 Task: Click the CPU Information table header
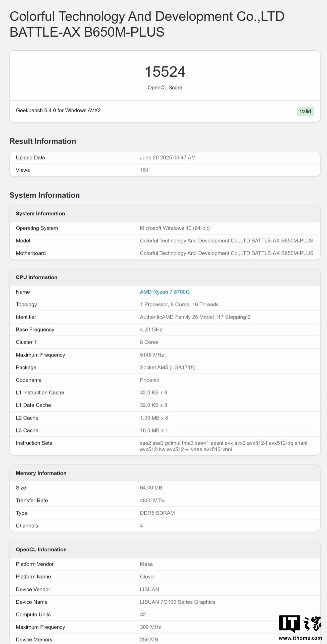tap(165, 277)
